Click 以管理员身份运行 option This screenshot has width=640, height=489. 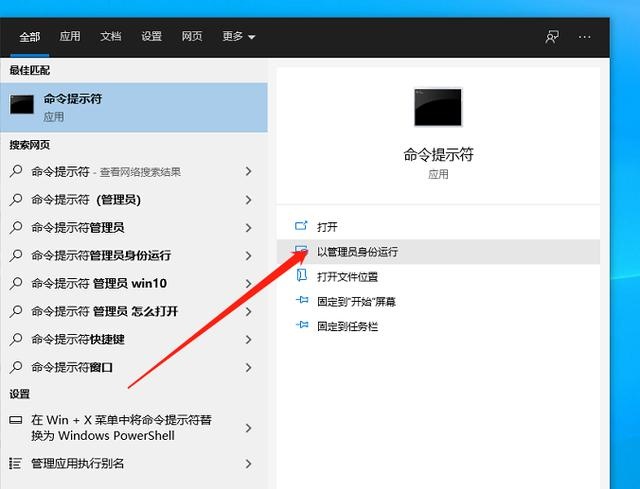tap(438, 251)
